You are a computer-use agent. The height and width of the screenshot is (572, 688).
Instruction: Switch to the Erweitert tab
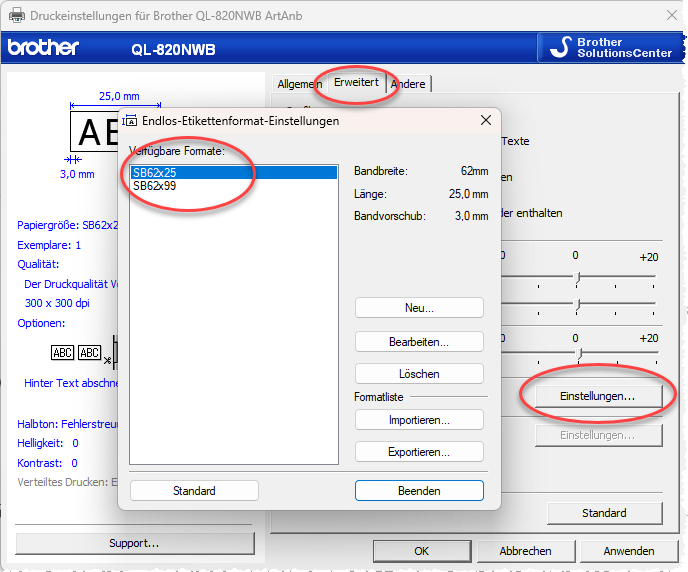click(x=356, y=82)
